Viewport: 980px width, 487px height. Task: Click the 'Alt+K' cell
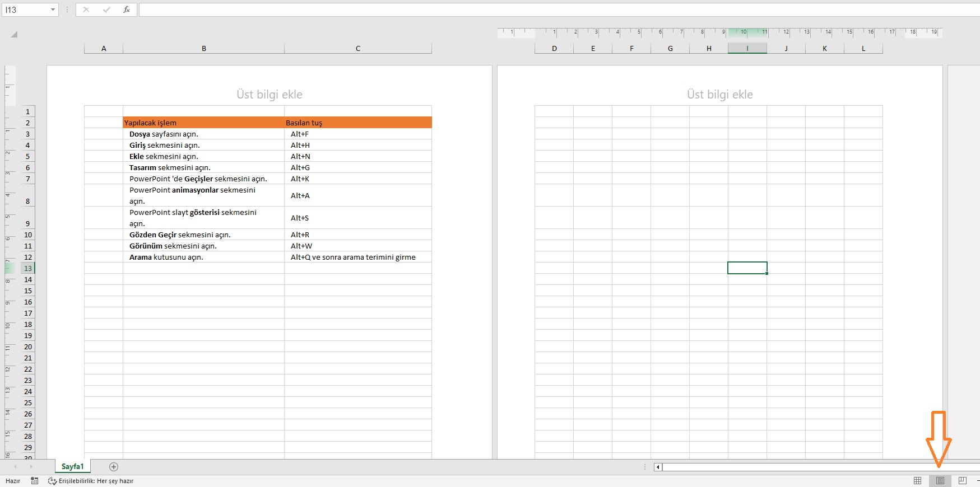coord(358,179)
